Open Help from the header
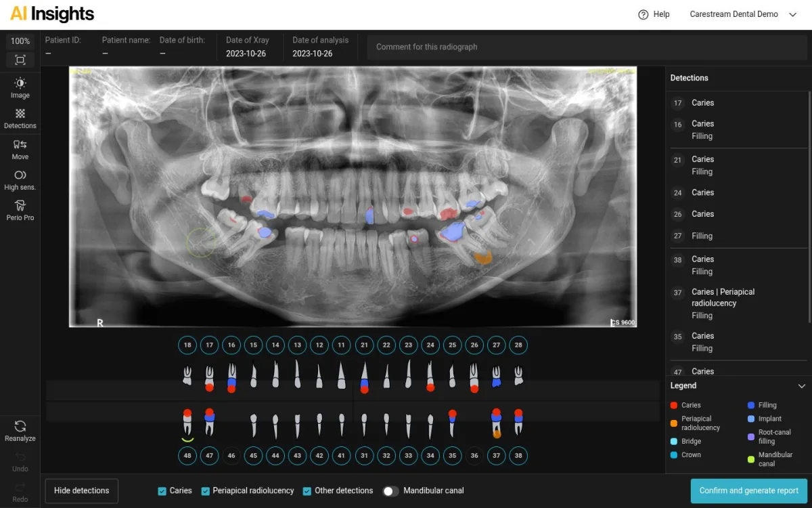812x508 pixels. click(654, 14)
